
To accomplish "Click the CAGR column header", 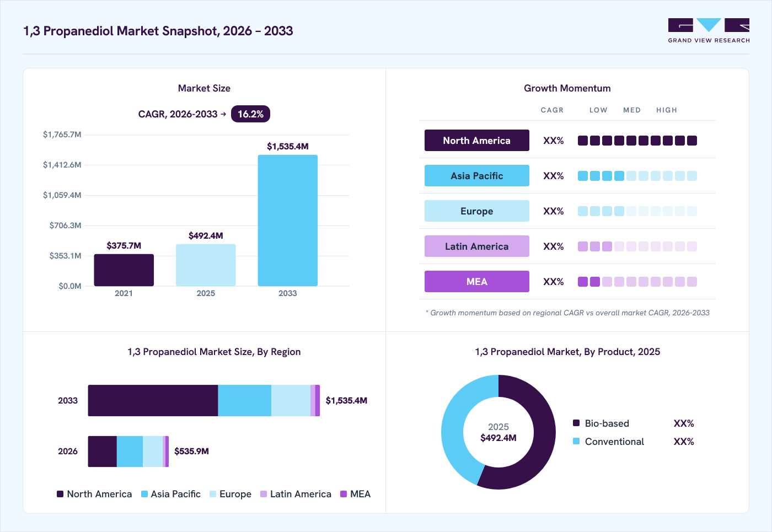I will click(552, 110).
